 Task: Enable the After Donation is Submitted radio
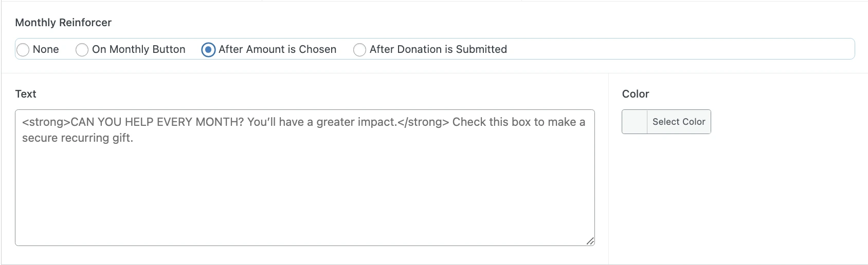360,50
